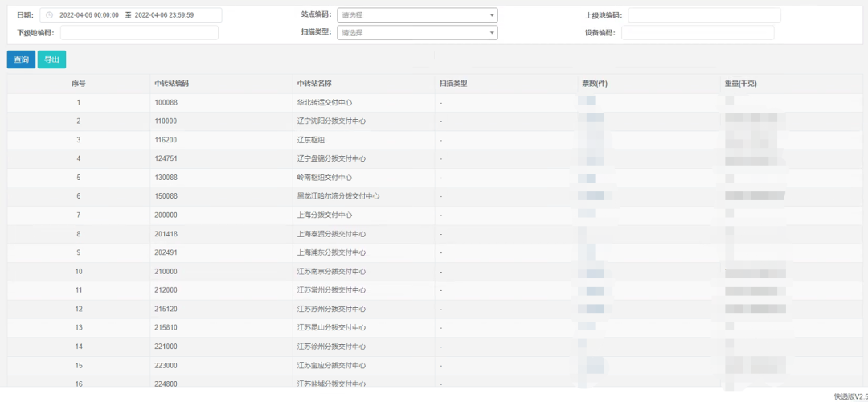The image size is (868, 402).
Task: Select the start date 2022-04-06 00:00:00
Action: click(89, 15)
